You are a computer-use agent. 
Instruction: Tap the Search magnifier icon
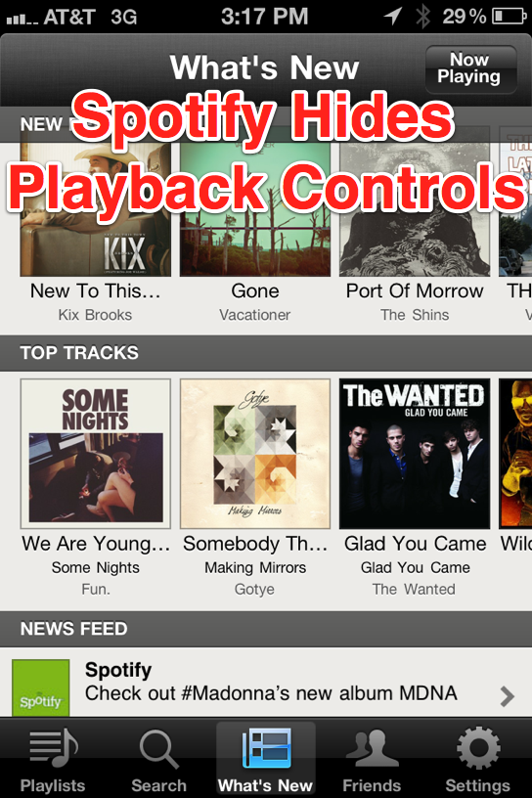158,749
